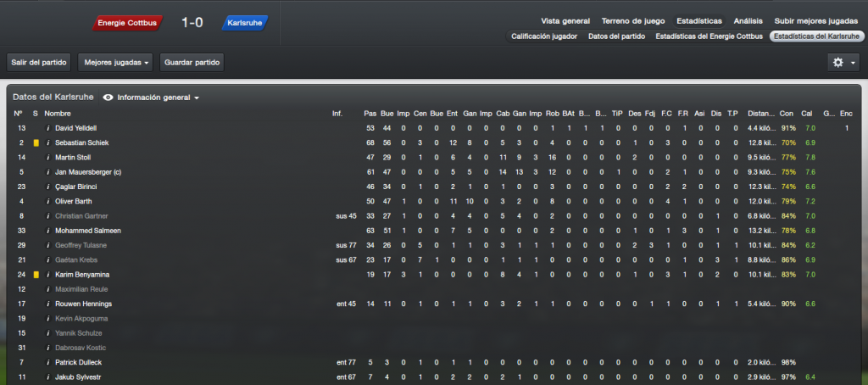This screenshot has height=385, width=868.
Task: Click the eye icon beside Información general
Action: [108, 98]
